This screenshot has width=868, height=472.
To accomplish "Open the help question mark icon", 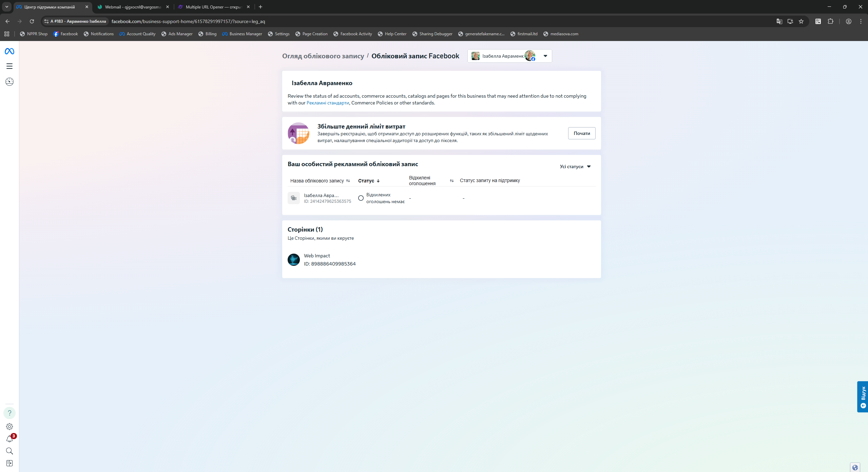I will (9, 413).
